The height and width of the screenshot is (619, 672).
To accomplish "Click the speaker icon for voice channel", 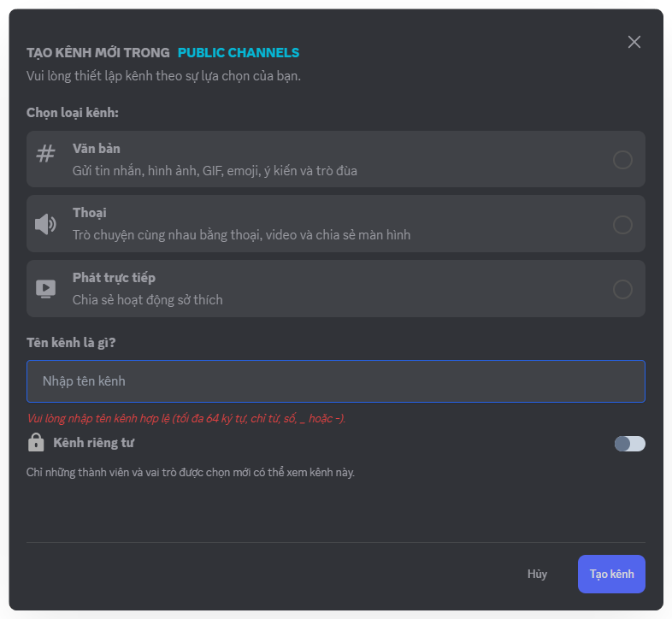I will 45,224.
